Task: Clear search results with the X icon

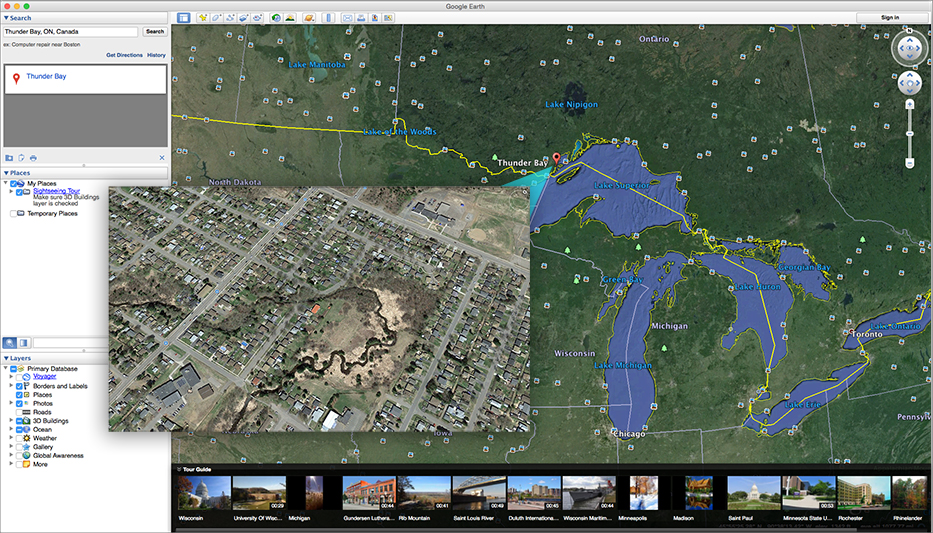Action: click(162, 158)
